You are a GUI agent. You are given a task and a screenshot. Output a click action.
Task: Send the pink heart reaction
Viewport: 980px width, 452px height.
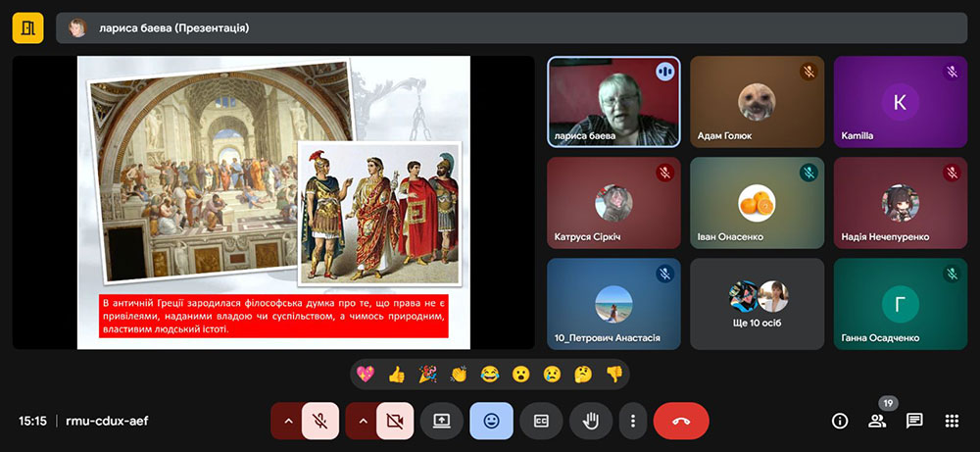(366, 374)
